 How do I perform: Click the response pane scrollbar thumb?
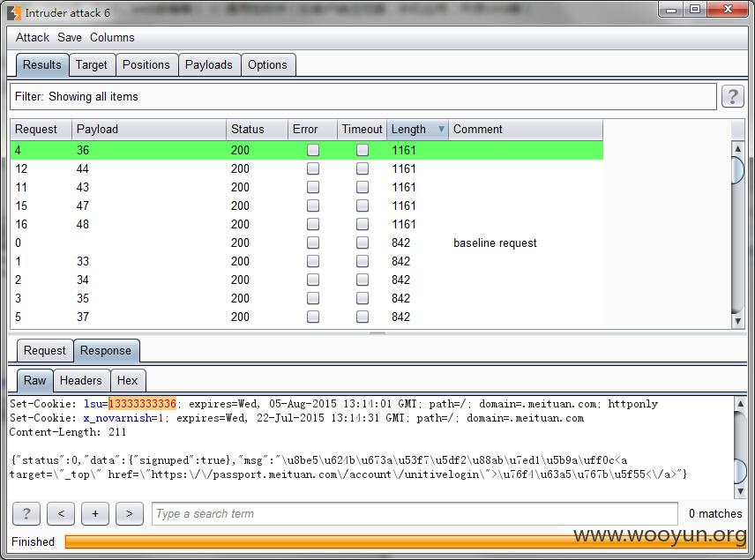[740, 471]
